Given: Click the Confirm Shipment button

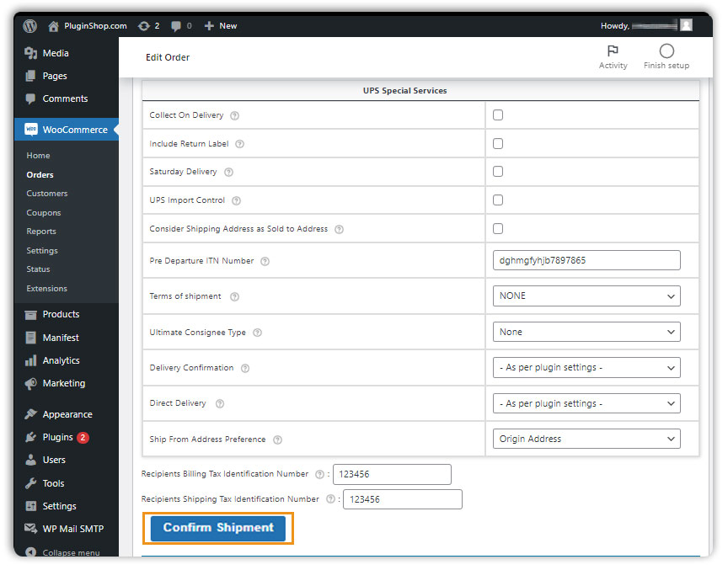Looking at the screenshot, I should [218, 528].
